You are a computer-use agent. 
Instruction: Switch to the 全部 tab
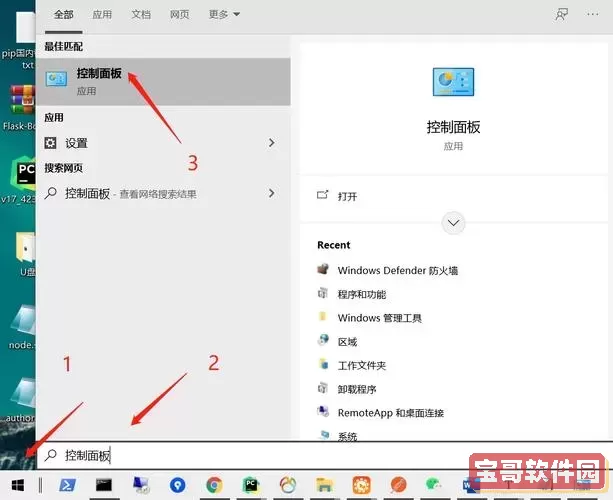click(x=63, y=15)
